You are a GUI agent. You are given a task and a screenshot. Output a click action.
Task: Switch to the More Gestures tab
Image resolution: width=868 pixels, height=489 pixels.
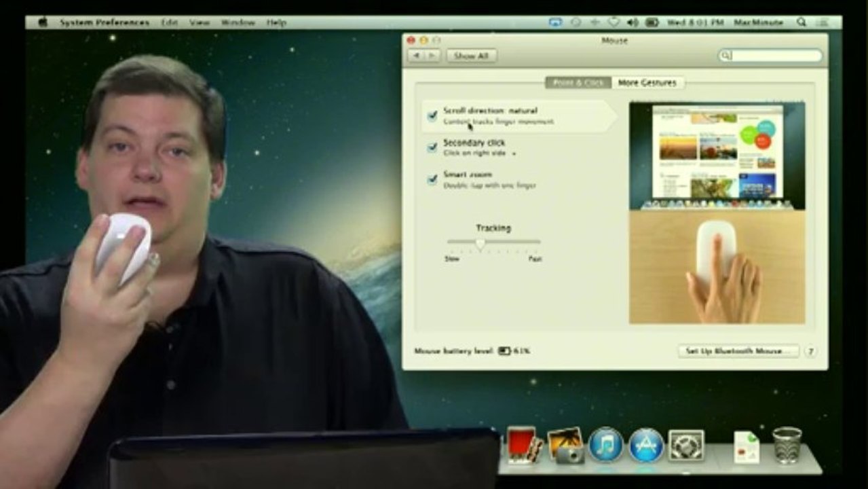click(647, 82)
